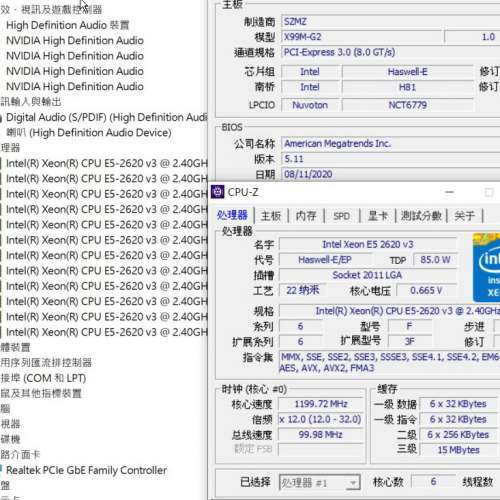Viewport: 500px width, 500px height.
Task: Select the 序列匯流排控制器 category row
Action: (46, 362)
